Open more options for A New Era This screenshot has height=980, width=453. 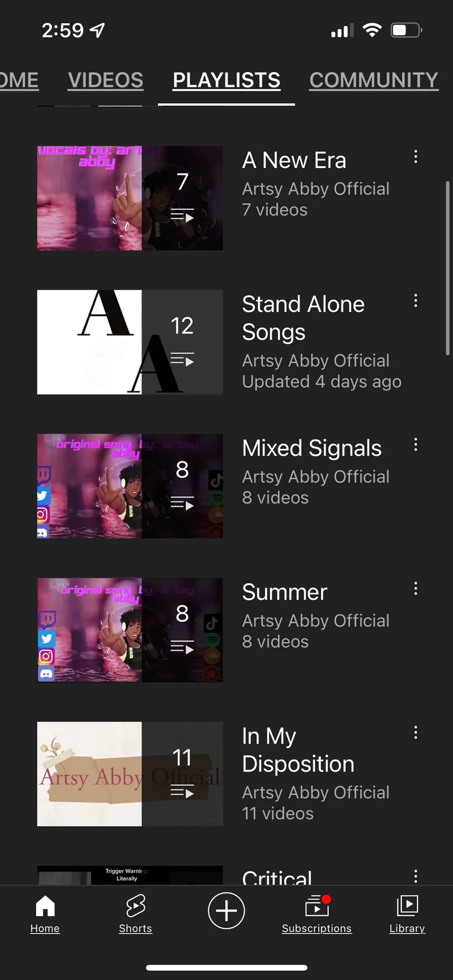[415, 157]
